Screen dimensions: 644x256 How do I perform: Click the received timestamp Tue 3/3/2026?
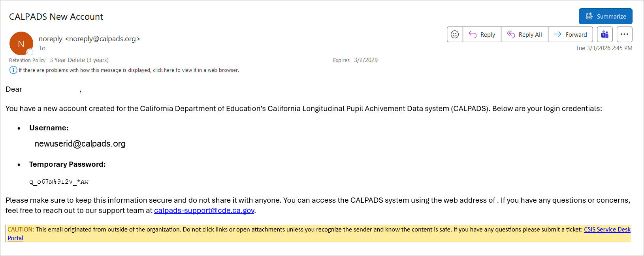[x=604, y=48]
